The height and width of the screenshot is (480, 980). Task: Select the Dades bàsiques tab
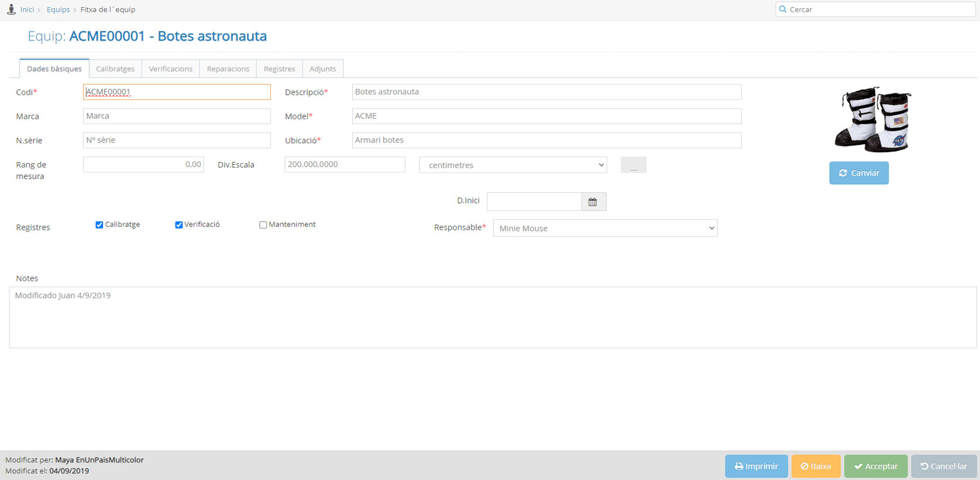click(x=54, y=68)
